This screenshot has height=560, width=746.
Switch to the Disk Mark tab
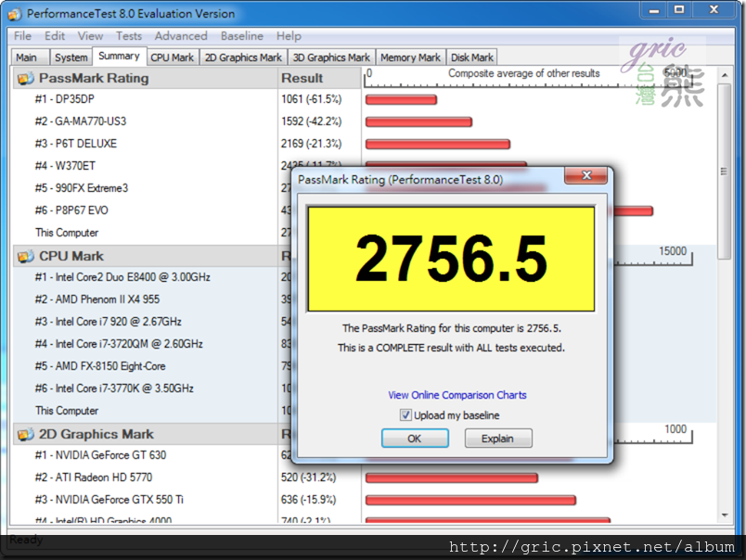tap(472, 57)
